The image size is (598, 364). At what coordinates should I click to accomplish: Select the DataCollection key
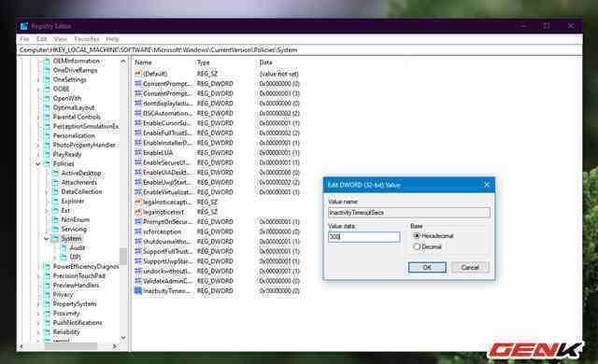tap(81, 191)
